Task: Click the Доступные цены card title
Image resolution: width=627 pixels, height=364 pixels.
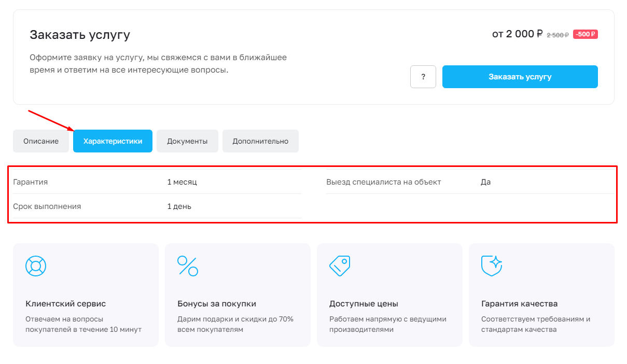Action: (x=364, y=304)
